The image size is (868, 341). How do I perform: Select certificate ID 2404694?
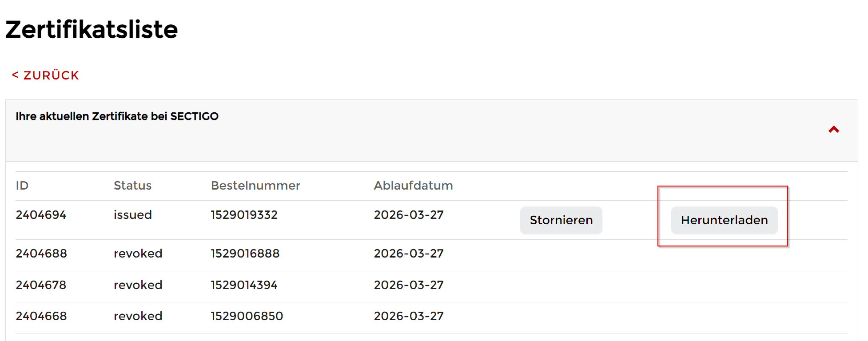coord(41,215)
